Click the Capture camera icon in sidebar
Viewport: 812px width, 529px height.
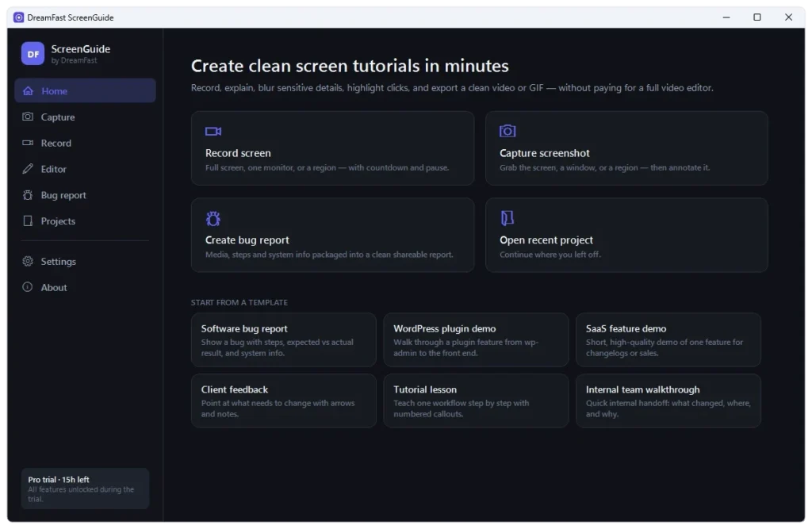pyautogui.click(x=28, y=117)
